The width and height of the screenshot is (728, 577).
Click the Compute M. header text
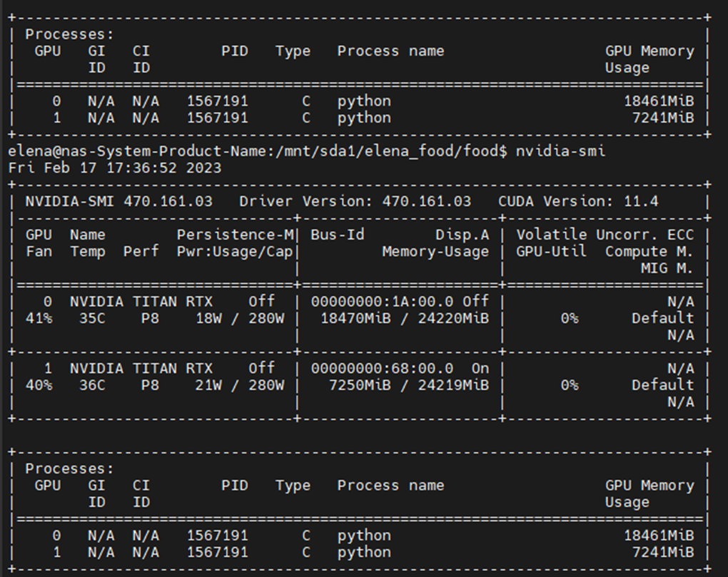click(x=649, y=251)
